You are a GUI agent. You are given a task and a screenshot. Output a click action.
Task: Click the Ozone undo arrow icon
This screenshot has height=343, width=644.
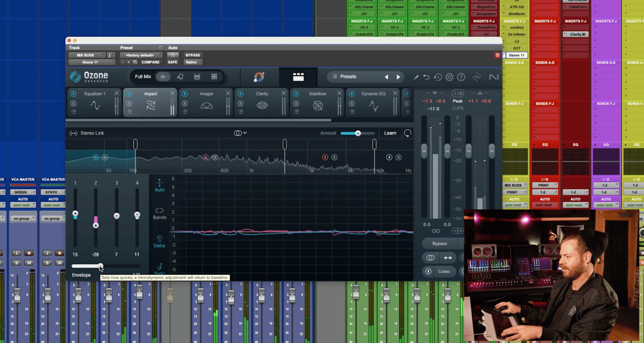click(x=426, y=77)
